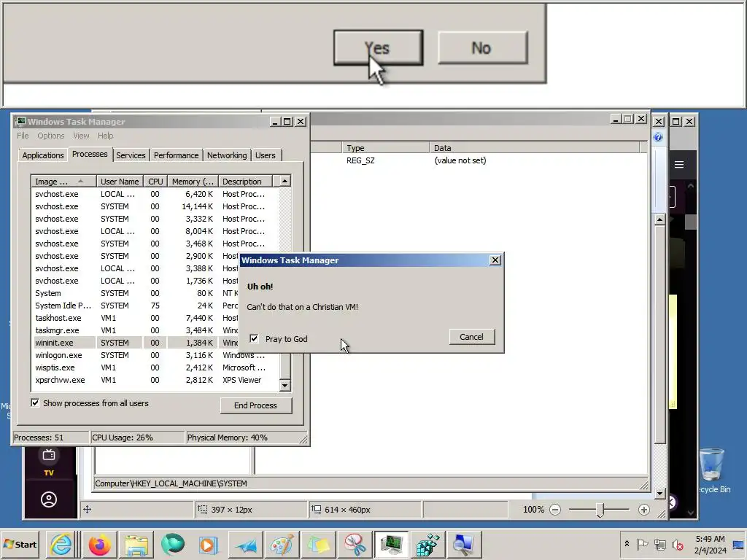This screenshot has height=560, width=747.
Task: Click the process list scroll up arrow
Action: click(285, 181)
